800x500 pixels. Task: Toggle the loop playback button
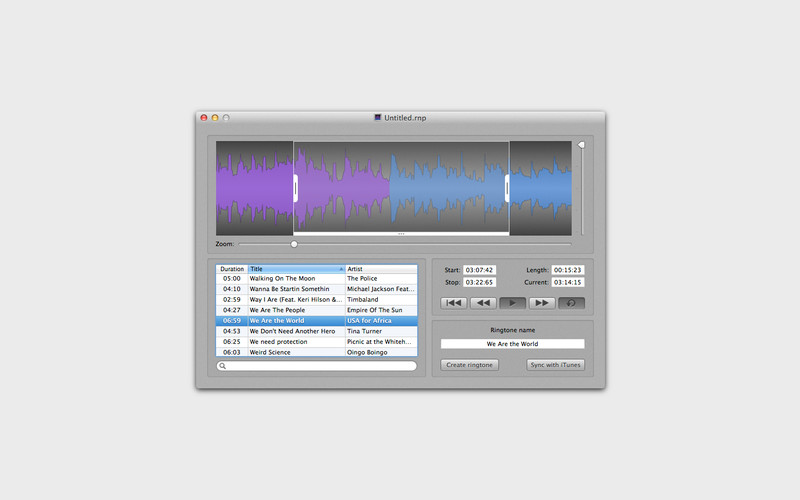[x=571, y=303]
